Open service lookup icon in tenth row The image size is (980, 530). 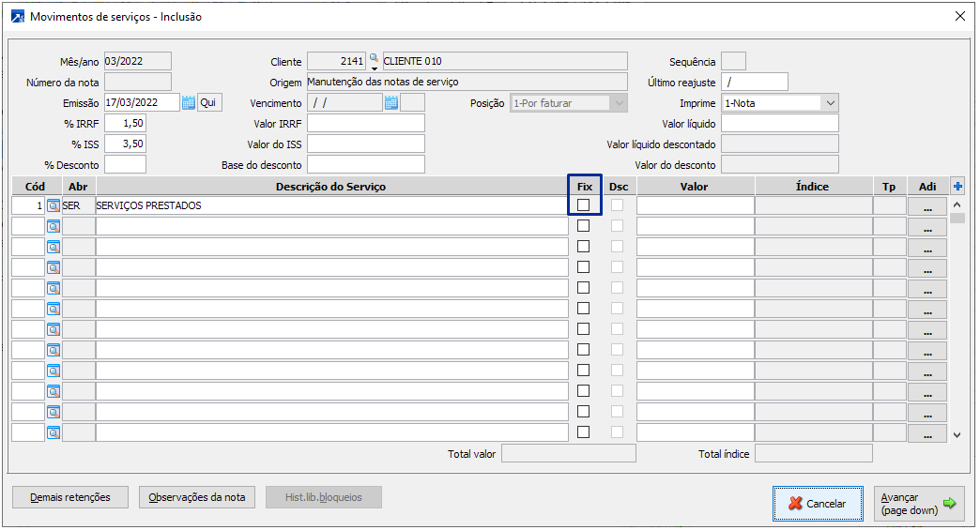pyautogui.click(x=54, y=391)
